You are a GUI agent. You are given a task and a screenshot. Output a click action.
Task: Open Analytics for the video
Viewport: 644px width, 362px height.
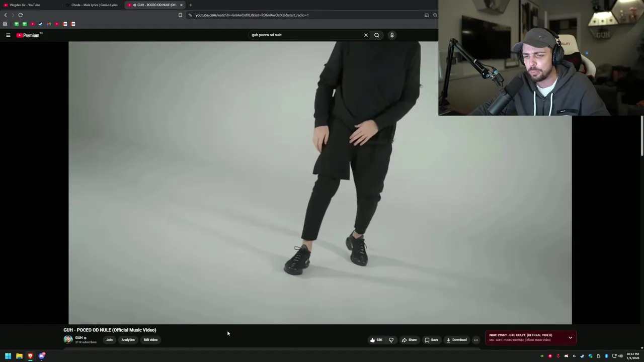click(x=128, y=340)
